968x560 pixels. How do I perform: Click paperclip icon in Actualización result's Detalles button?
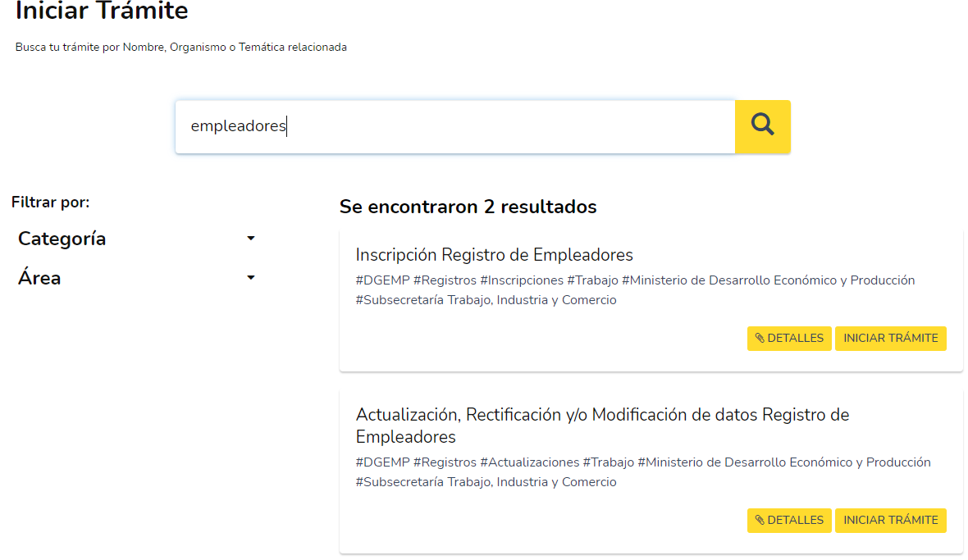click(760, 521)
